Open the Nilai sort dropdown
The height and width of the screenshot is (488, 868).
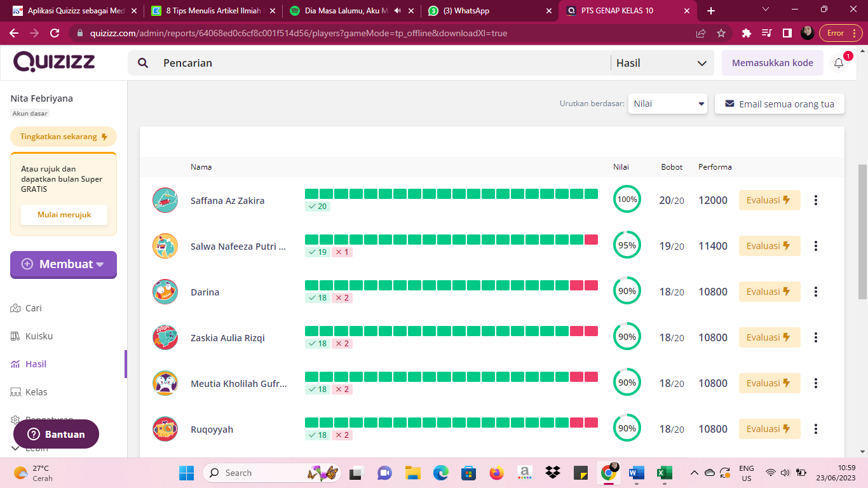(x=667, y=104)
